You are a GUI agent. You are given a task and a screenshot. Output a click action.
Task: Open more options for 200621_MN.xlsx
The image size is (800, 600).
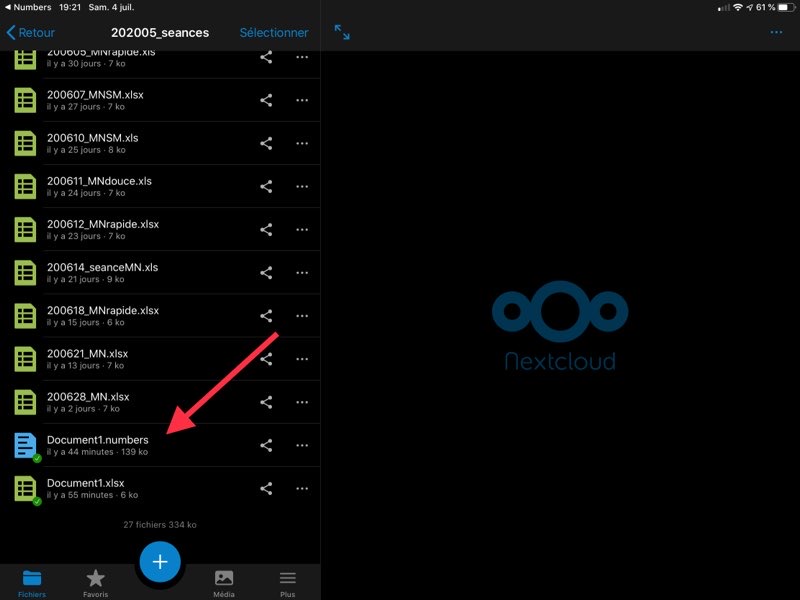pos(302,359)
